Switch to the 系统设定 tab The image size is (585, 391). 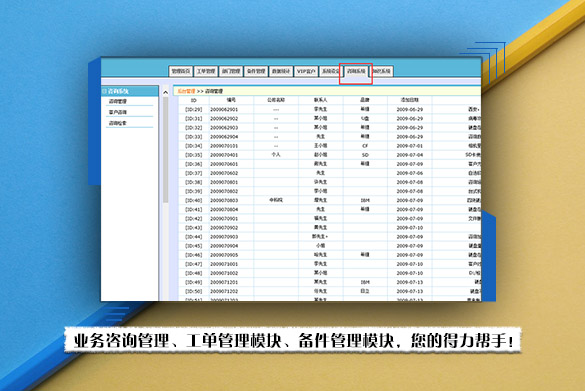[x=330, y=71]
